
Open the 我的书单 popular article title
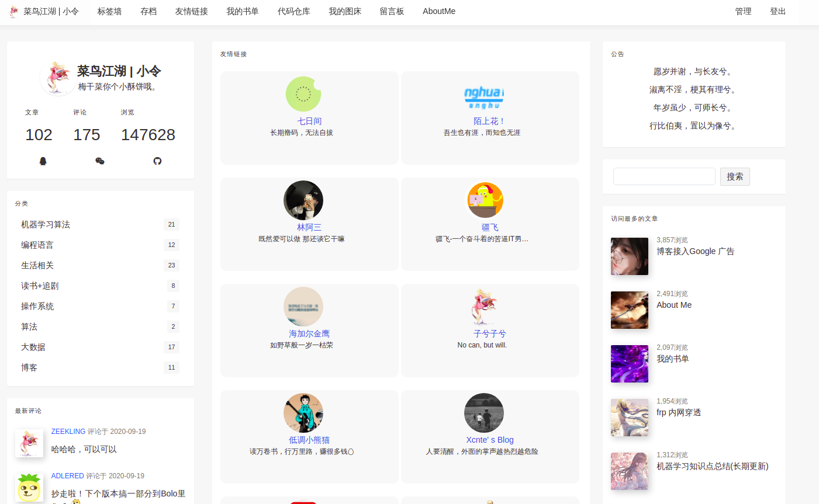(673, 359)
